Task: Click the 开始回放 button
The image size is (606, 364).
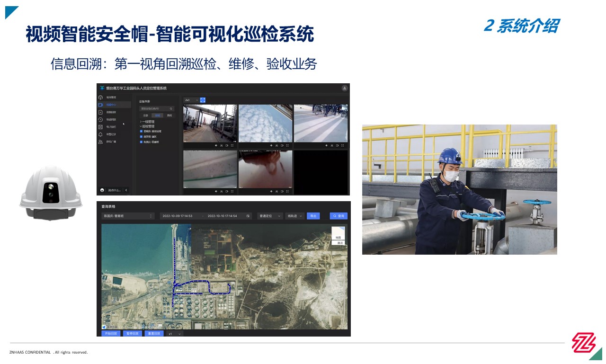Action: [x=111, y=334]
